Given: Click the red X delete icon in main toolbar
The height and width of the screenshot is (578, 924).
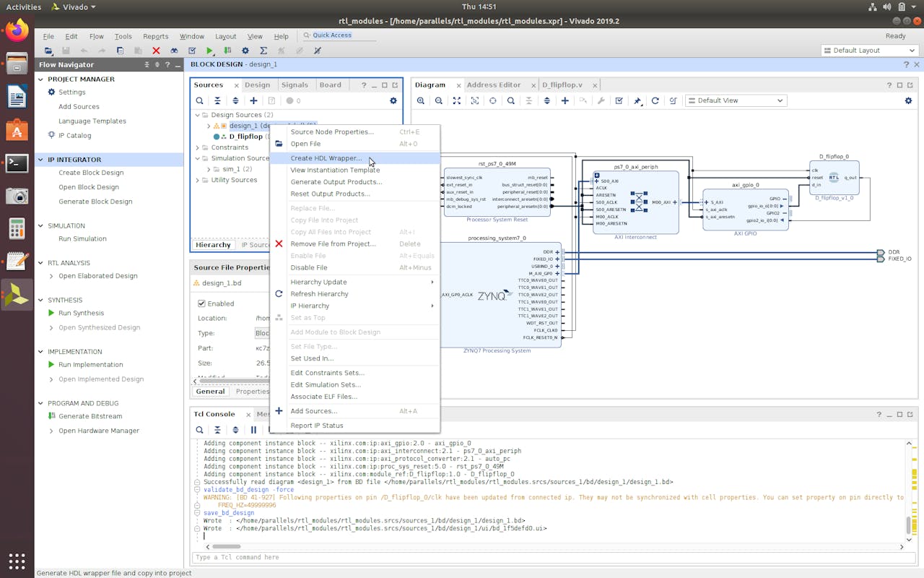Looking at the screenshot, I should [156, 51].
